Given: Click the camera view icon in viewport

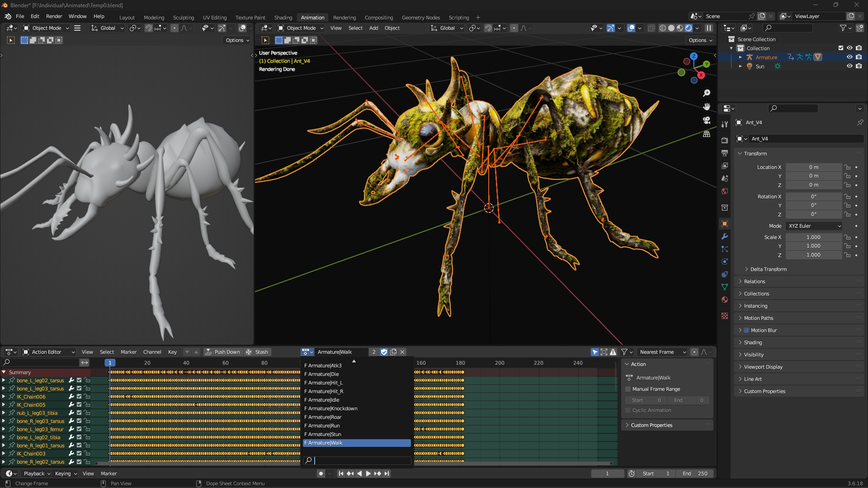Looking at the screenshot, I should pyautogui.click(x=707, y=120).
